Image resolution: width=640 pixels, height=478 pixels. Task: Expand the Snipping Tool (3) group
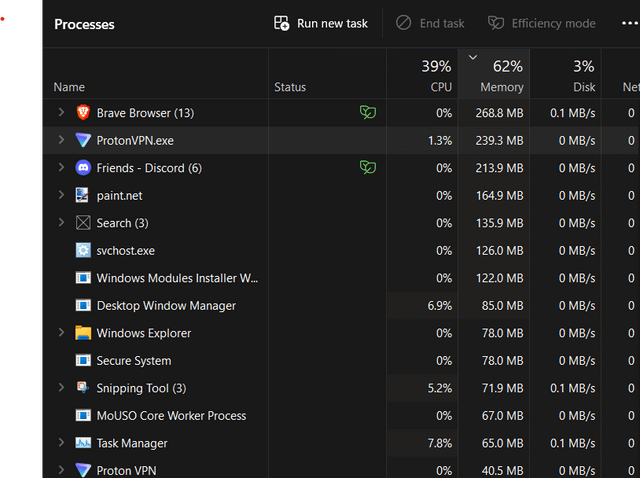[x=61, y=387]
